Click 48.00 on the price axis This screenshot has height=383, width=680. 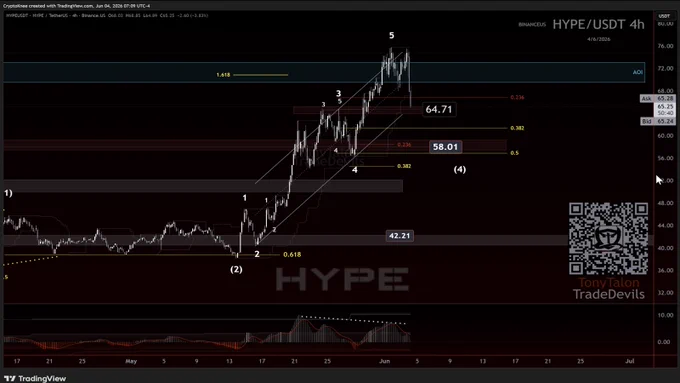[x=665, y=203]
